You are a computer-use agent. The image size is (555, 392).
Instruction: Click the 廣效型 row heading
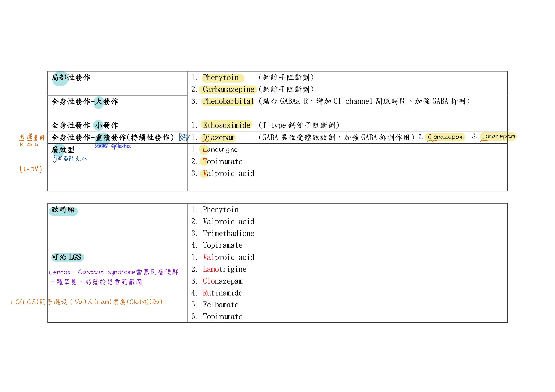tap(63, 150)
